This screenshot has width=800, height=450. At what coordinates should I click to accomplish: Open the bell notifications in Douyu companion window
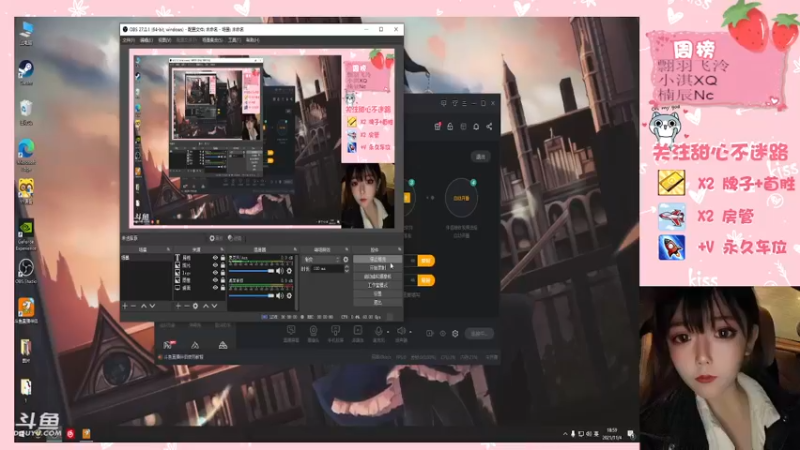(x=476, y=126)
